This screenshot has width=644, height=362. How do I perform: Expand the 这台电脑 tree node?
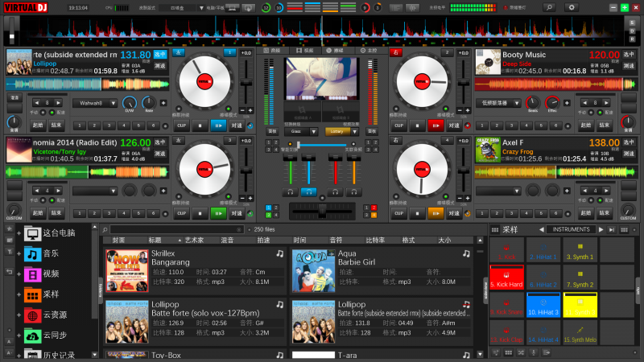click(19, 233)
